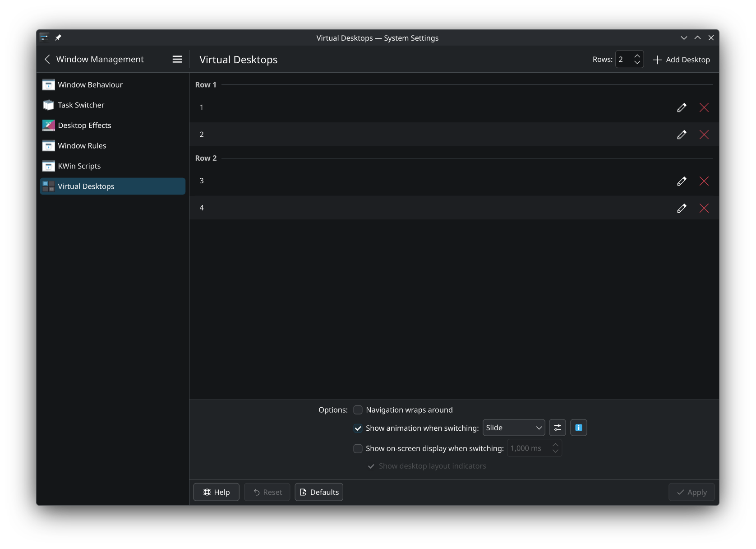This screenshot has height=549, width=756.
Task: Enable Show on-screen display when switching
Action: (358, 448)
